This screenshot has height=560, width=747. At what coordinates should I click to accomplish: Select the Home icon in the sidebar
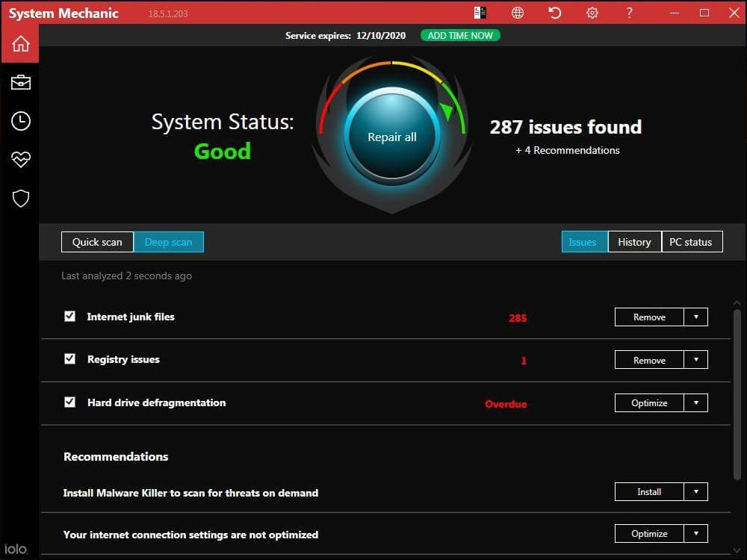[20, 43]
